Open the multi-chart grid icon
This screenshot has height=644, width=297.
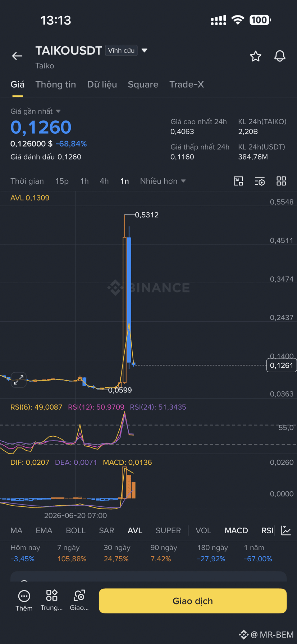[281, 181]
